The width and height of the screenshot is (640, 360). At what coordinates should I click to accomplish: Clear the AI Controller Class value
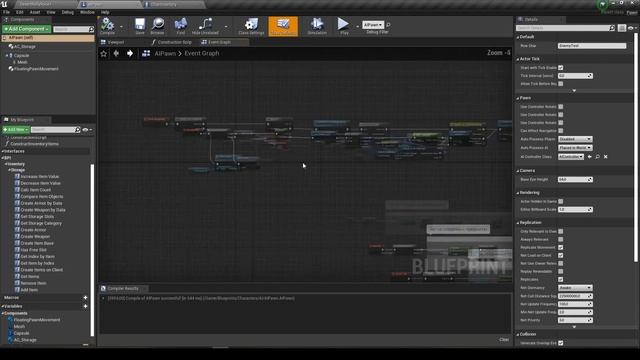(x=606, y=157)
